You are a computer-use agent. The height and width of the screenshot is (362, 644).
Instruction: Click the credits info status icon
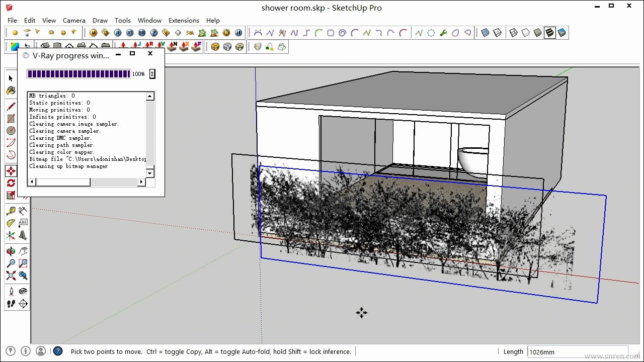click(26, 351)
